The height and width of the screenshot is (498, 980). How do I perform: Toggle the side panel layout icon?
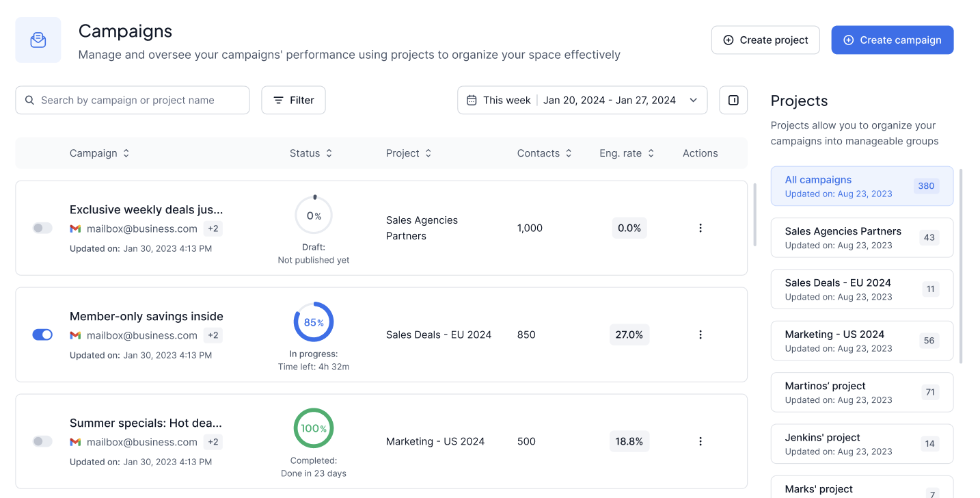733,100
